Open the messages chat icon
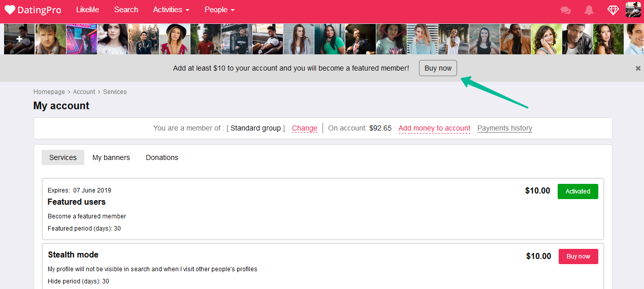 (565, 10)
